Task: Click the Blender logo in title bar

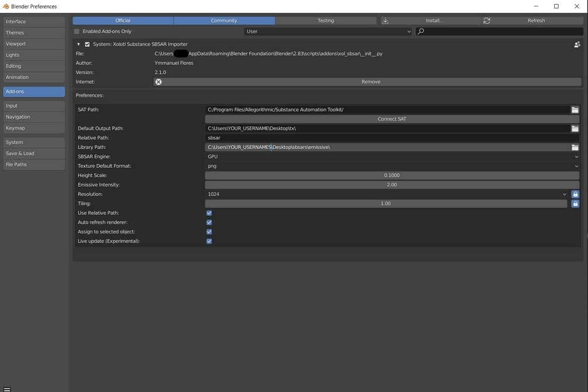Action: pos(6,6)
